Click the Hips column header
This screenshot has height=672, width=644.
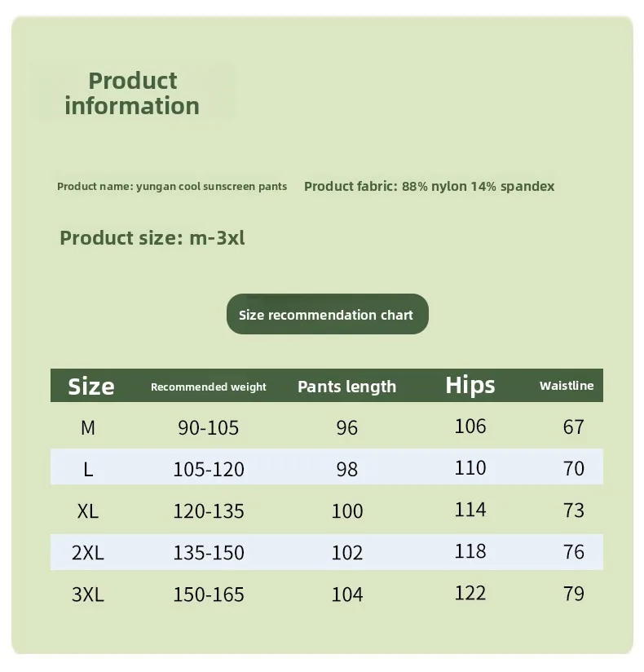point(470,385)
